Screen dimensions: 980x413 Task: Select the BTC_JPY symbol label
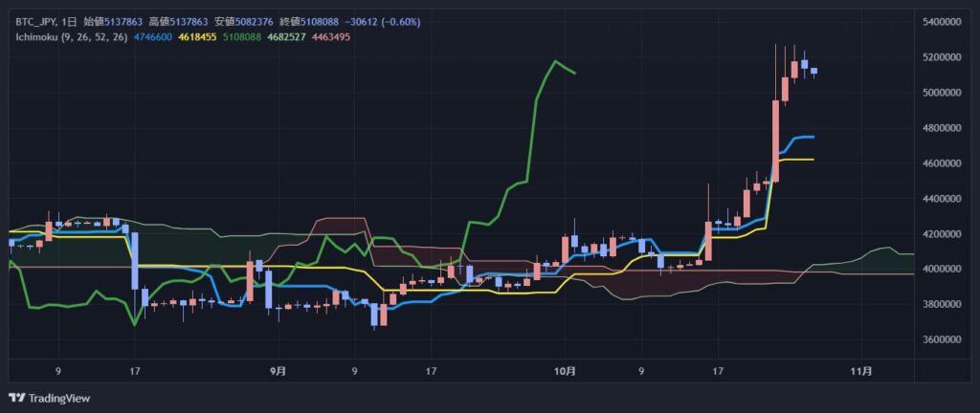coord(36,22)
